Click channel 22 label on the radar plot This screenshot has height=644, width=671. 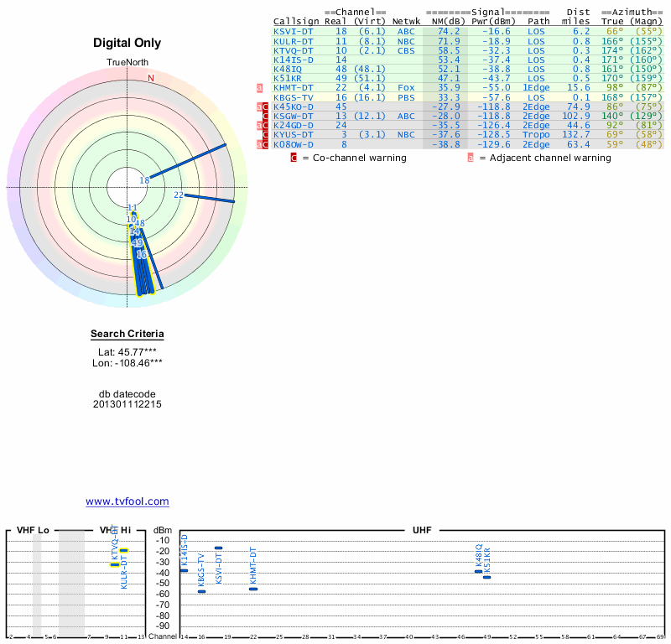coord(179,195)
